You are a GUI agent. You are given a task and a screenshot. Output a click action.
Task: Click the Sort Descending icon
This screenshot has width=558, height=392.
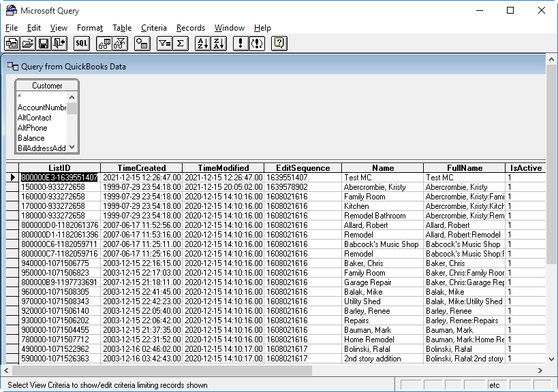(219, 44)
